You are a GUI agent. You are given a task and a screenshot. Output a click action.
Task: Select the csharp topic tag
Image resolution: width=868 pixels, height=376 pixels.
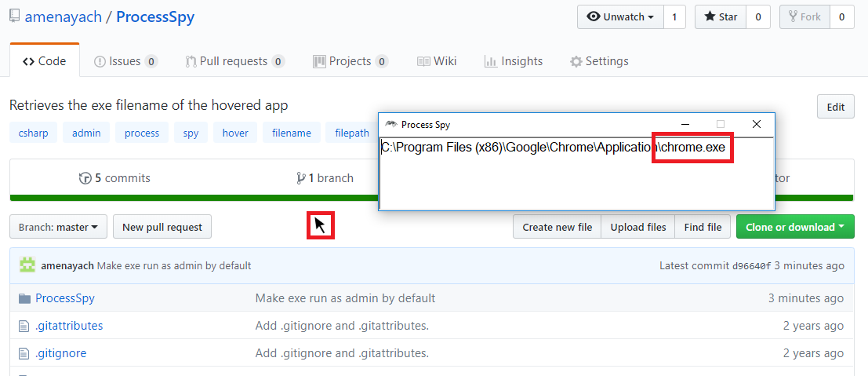pyautogui.click(x=33, y=133)
